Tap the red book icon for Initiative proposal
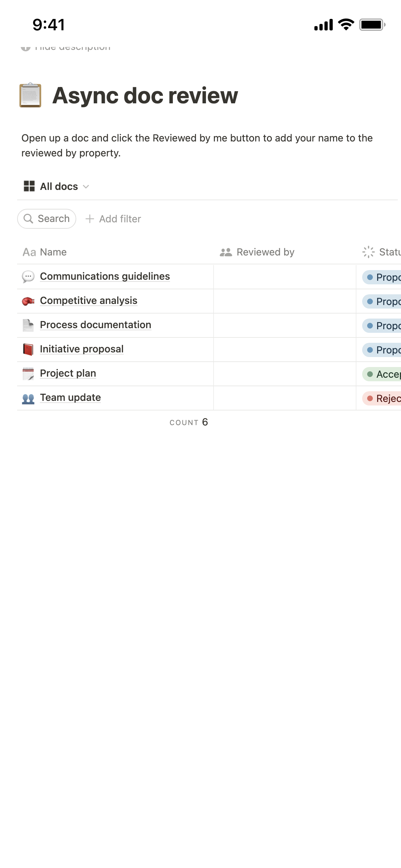Viewport: 401px width, 868px height. click(28, 349)
